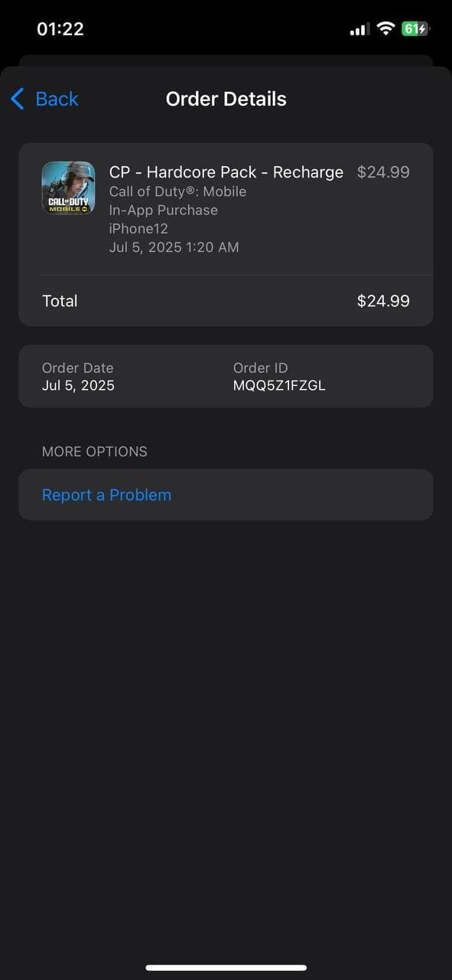Tap the blue Back chevron arrow
Screen dimensions: 452x980
18,99
